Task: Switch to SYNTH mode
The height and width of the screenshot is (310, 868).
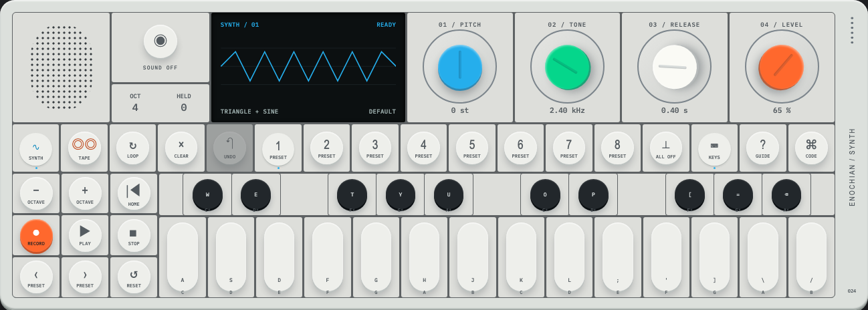Action: [35, 148]
